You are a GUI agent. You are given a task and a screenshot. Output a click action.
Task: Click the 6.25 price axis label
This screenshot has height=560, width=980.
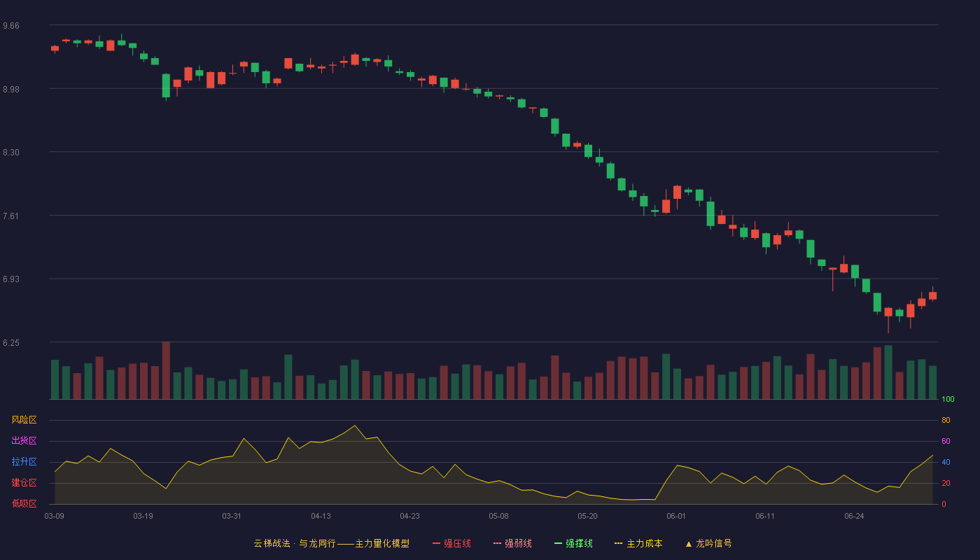(x=11, y=342)
